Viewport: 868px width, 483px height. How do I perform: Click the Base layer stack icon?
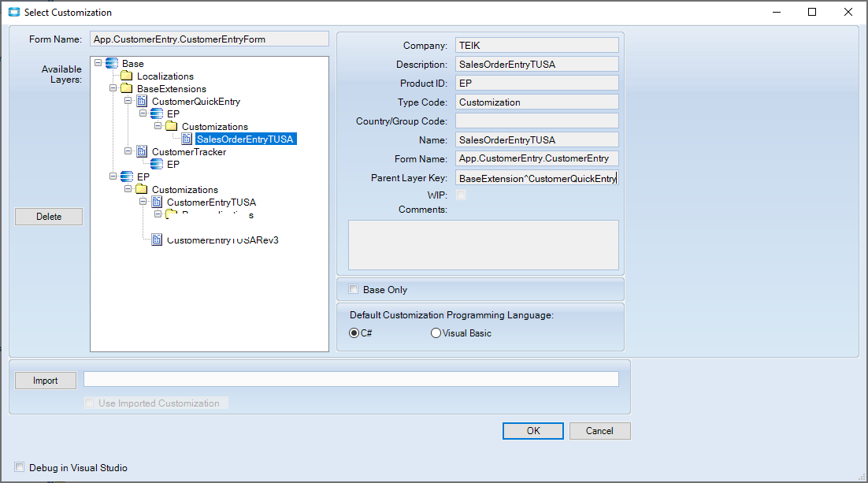pos(111,63)
